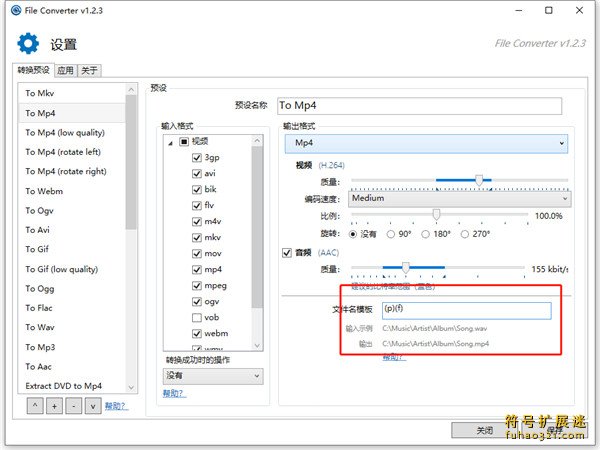Open the Medium encoding speed dropdown
The height and width of the screenshot is (450, 600).
coord(459,199)
